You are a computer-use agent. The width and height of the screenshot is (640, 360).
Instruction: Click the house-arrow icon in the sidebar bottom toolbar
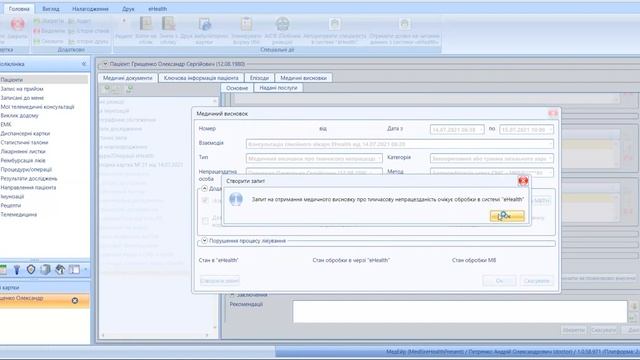(60, 269)
